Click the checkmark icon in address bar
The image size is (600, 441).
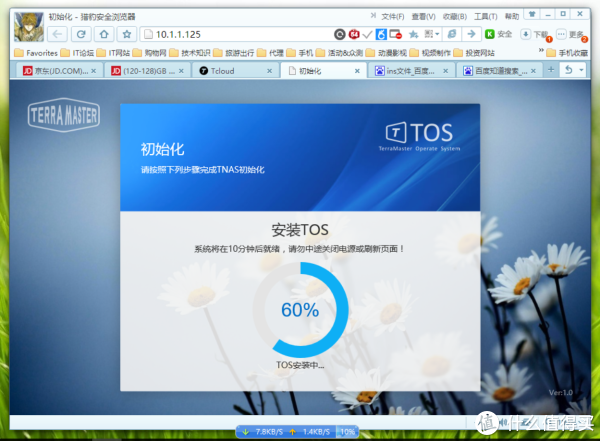(x=367, y=35)
